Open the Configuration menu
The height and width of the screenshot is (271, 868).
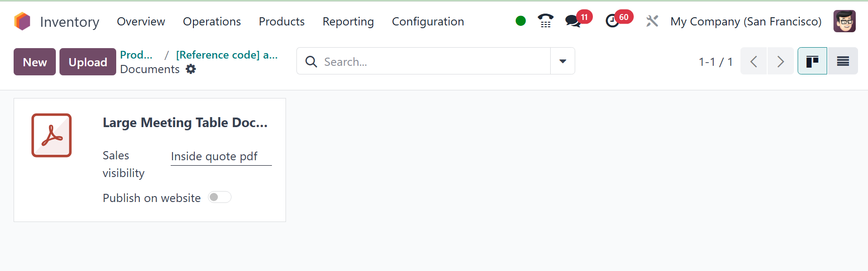coord(428,21)
